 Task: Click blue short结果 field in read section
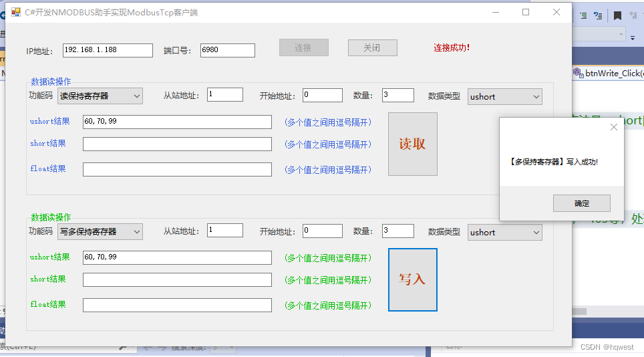pos(177,144)
